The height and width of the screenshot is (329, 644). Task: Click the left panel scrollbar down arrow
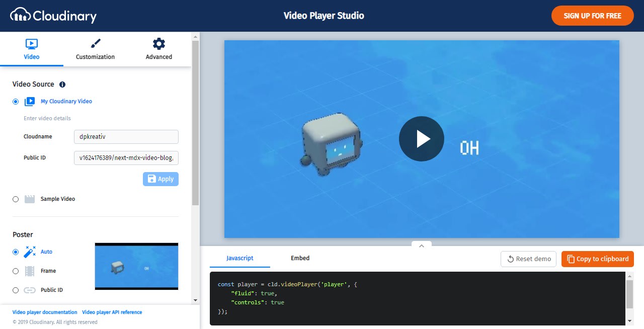click(x=196, y=301)
